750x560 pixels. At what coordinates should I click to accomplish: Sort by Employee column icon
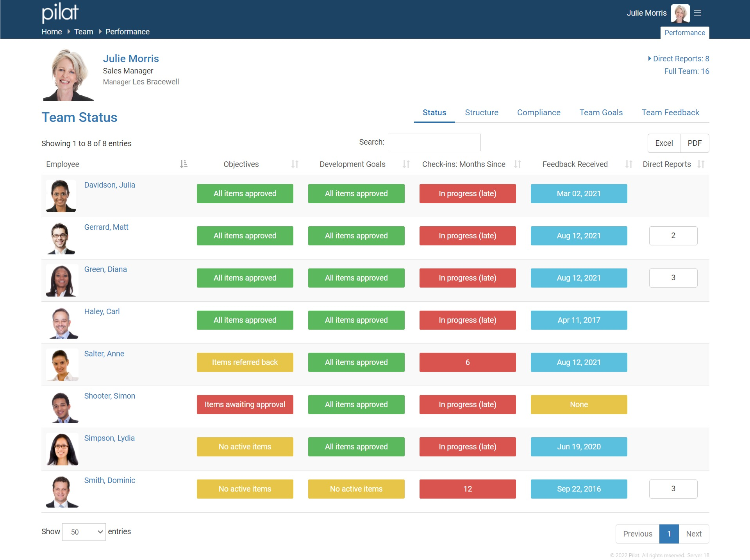pyautogui.click(x=184, y=164)
